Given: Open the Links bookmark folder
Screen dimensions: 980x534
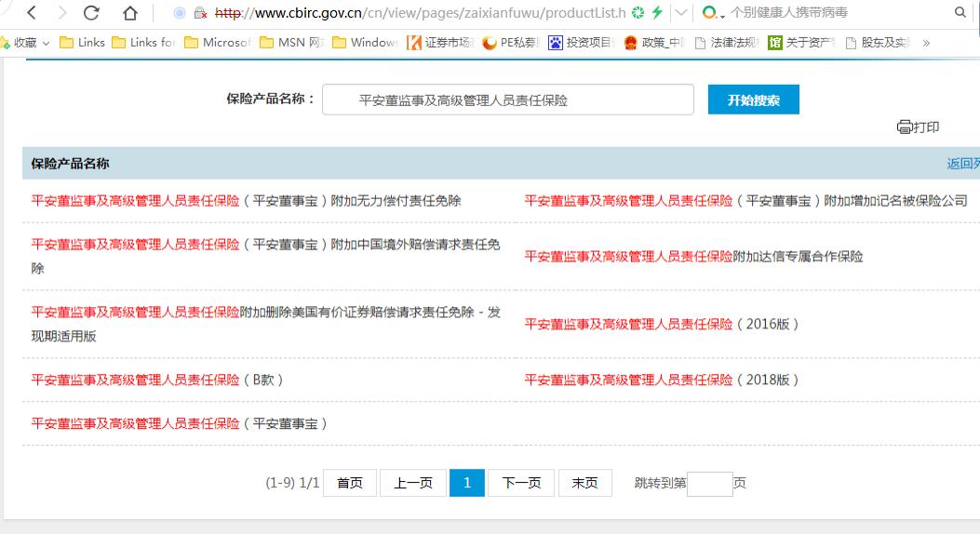Looking at the screenshot, I should pyautogui.click(x=82, y=43).
